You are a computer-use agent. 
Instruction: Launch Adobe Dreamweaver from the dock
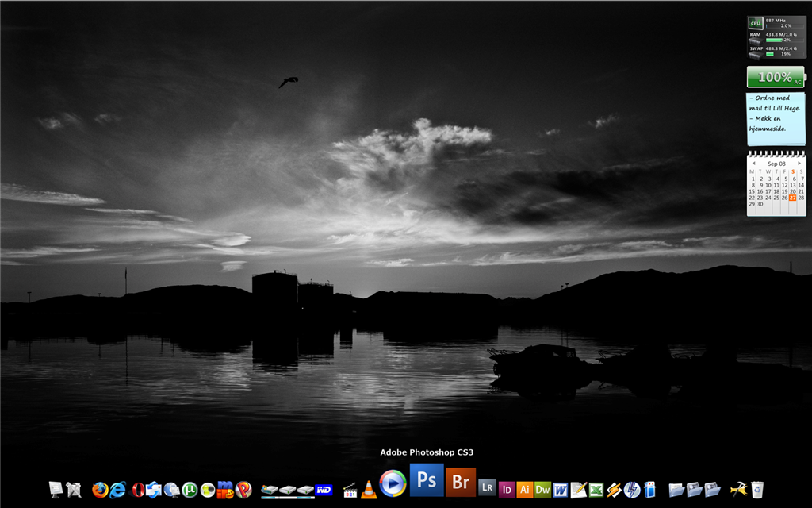pos(542,489)
